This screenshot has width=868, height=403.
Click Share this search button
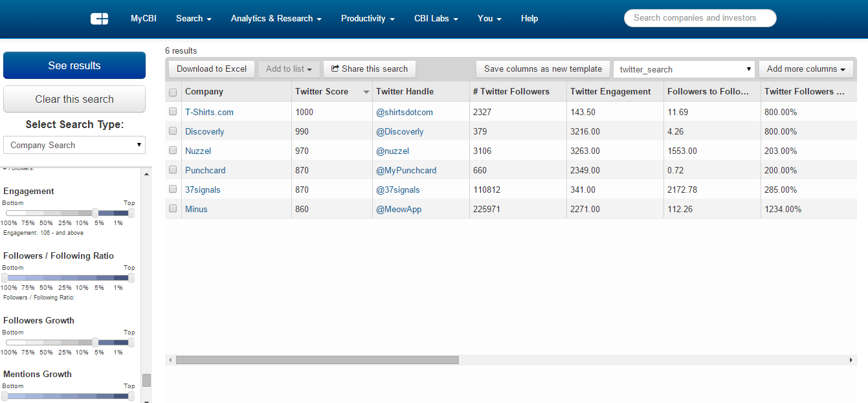point(370,69)
